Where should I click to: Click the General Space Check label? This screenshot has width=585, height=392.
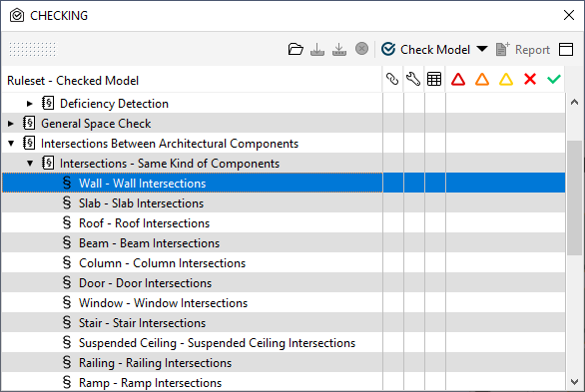96,124
